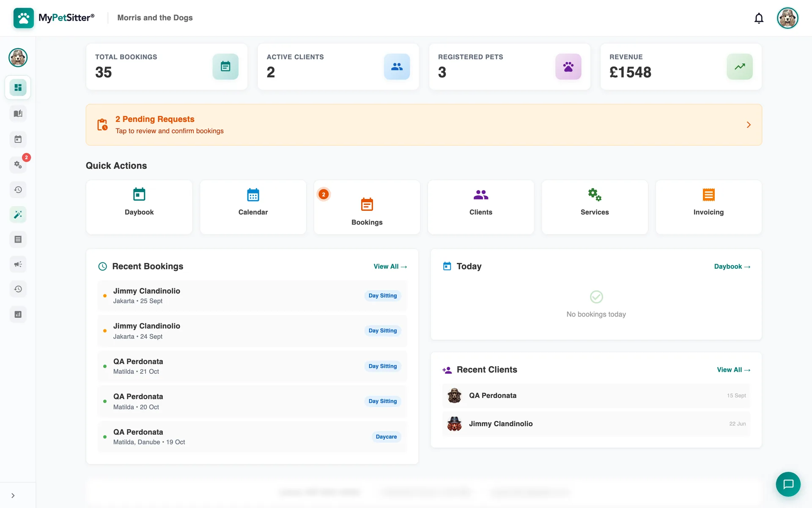Open the lower clock history icon in sidebar
The image size is (812, 508).
(18, 289)
